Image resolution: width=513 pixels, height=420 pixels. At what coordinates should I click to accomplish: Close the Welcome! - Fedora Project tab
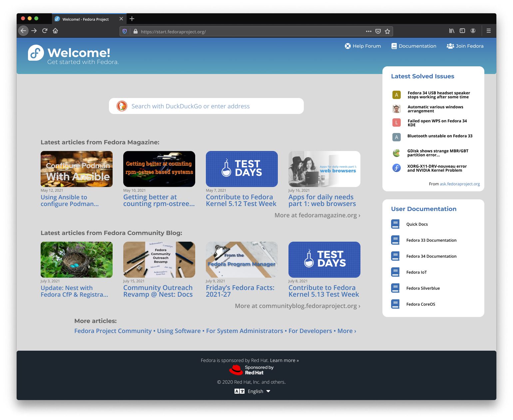[121, 19]
